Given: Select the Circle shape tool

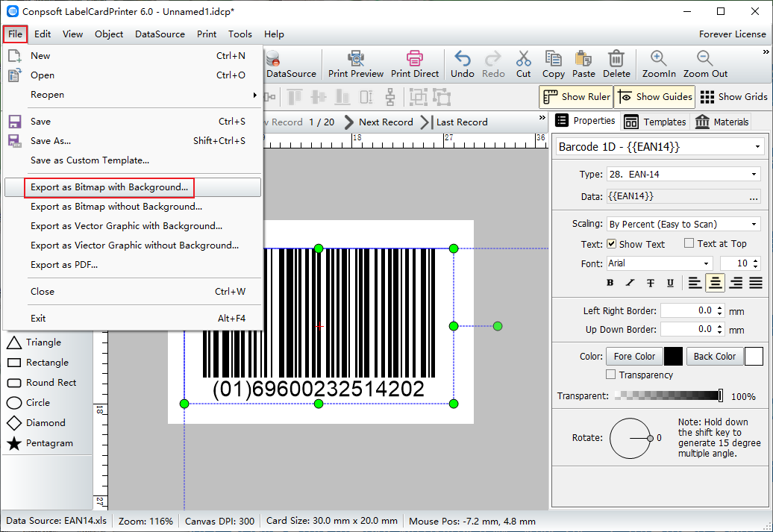Looking at the screenshot, I should (x=28, y=403).
